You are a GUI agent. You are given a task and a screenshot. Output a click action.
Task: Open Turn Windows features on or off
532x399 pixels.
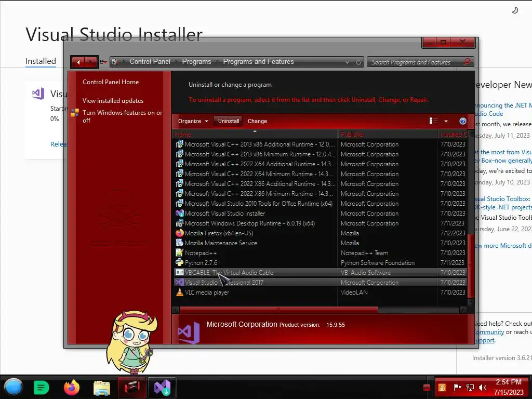(122, 116)
